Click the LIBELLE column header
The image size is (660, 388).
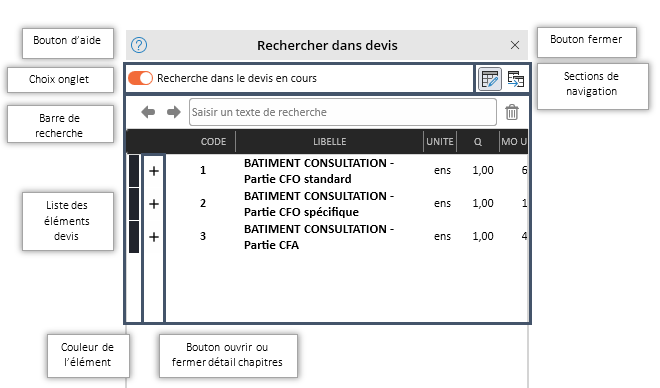330,142
